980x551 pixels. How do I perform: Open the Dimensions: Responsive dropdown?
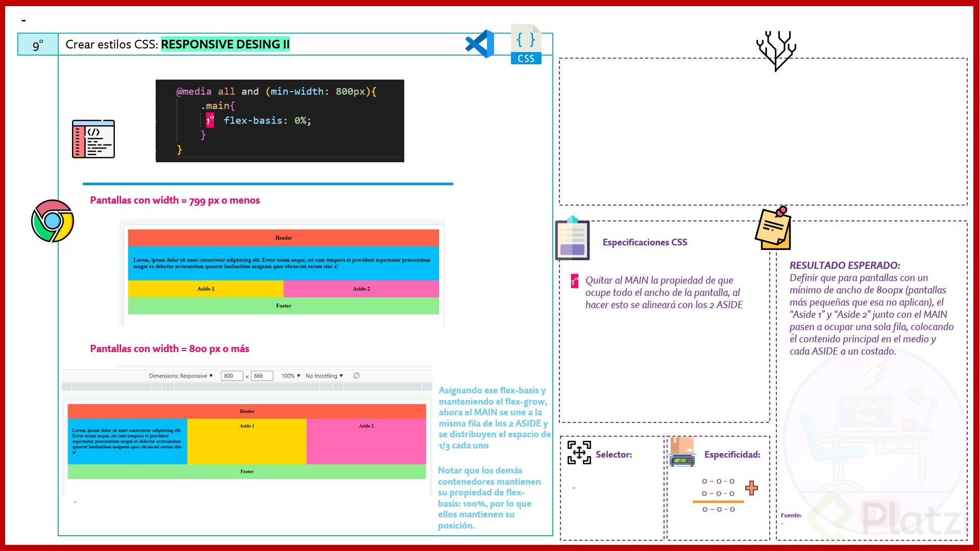coord(181,376)
